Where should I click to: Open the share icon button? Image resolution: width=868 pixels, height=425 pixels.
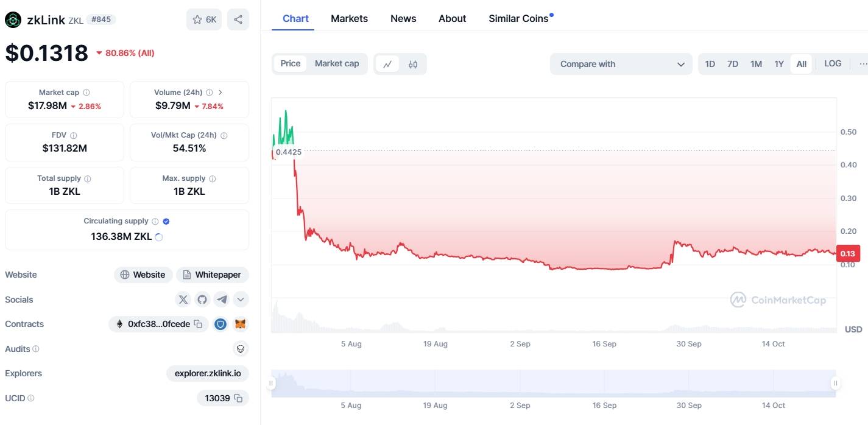point(238,19)
